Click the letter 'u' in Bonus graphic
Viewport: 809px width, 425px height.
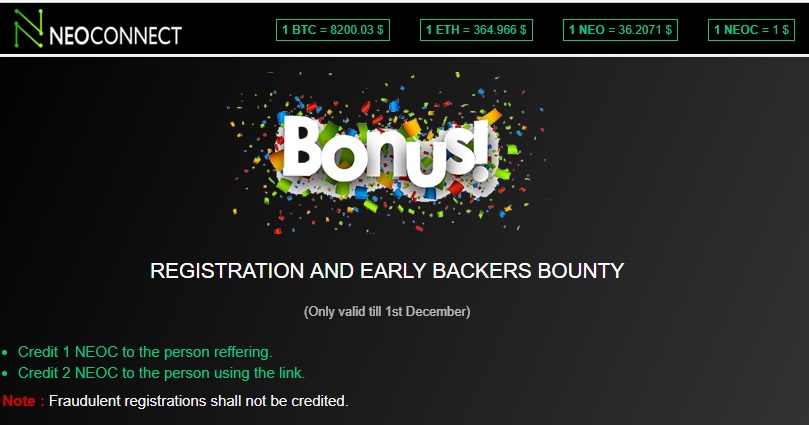418,162
